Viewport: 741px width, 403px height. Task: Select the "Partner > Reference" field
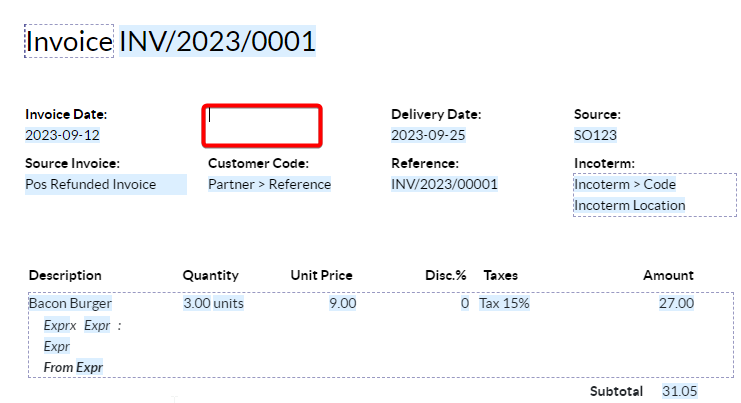point(269,184)
